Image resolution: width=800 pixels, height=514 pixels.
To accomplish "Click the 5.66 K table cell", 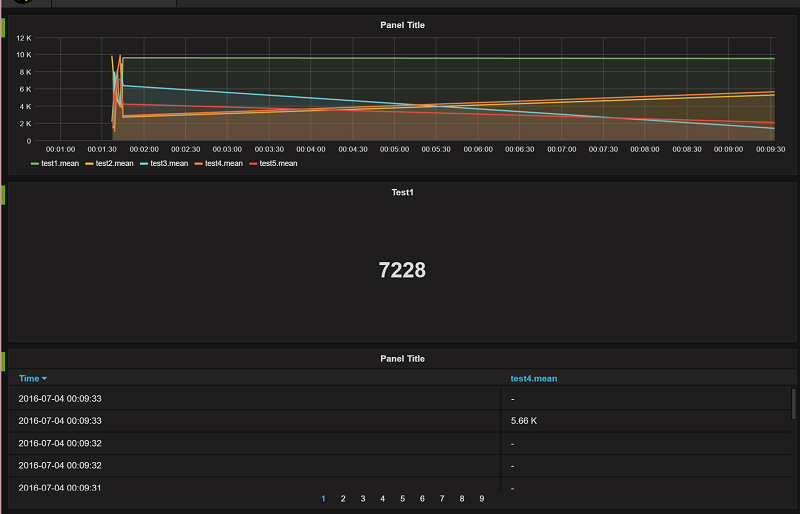I will pos(524,421).
